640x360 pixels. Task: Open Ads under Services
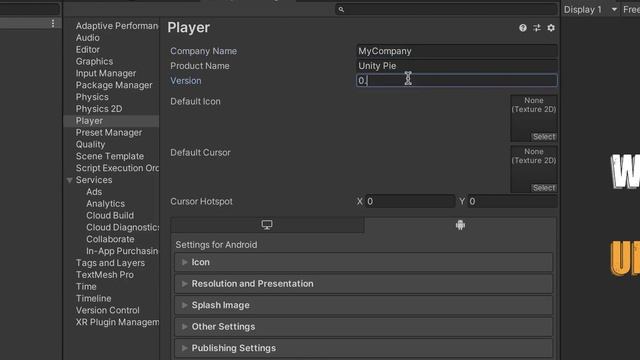(94, 192)
